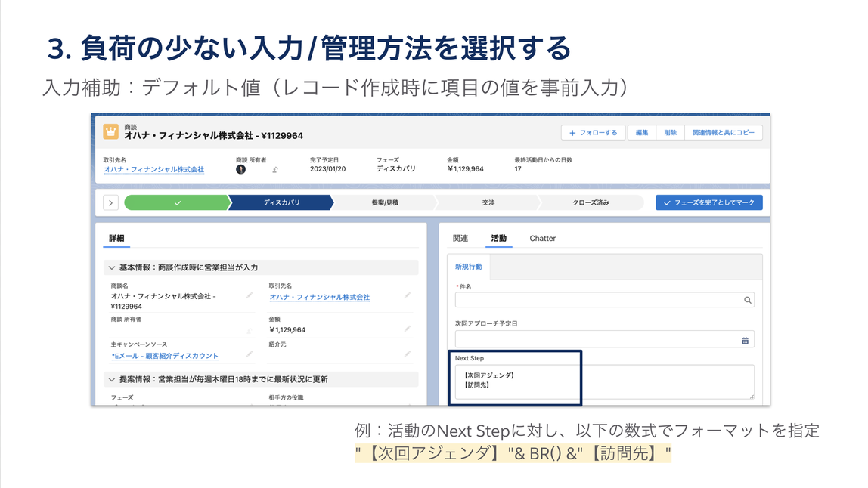Click into the Next Step text area
This screenshot has width=868, height=488.
click(x=605, y=381)
